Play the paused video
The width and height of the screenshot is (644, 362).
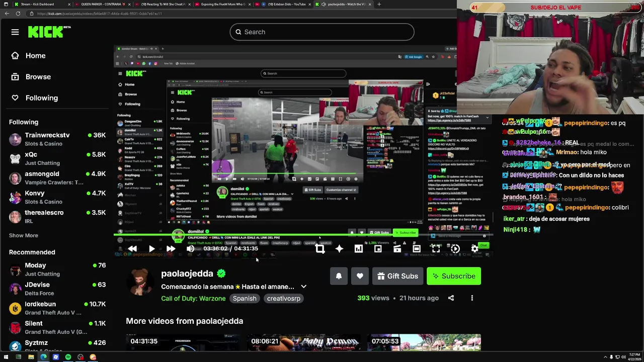point(151,248)
